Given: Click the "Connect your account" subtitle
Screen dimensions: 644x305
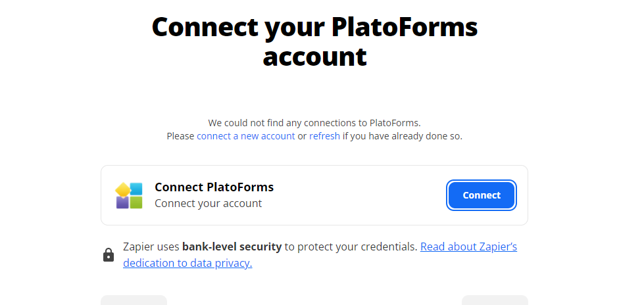Looking at the screenshot, I should pyautogui.click(x=208, y=204).
